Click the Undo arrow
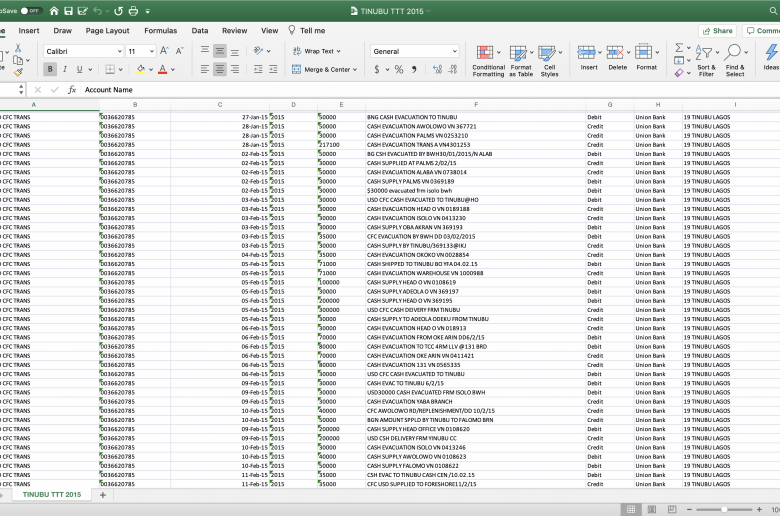780x516 pixels. [98, 11]
